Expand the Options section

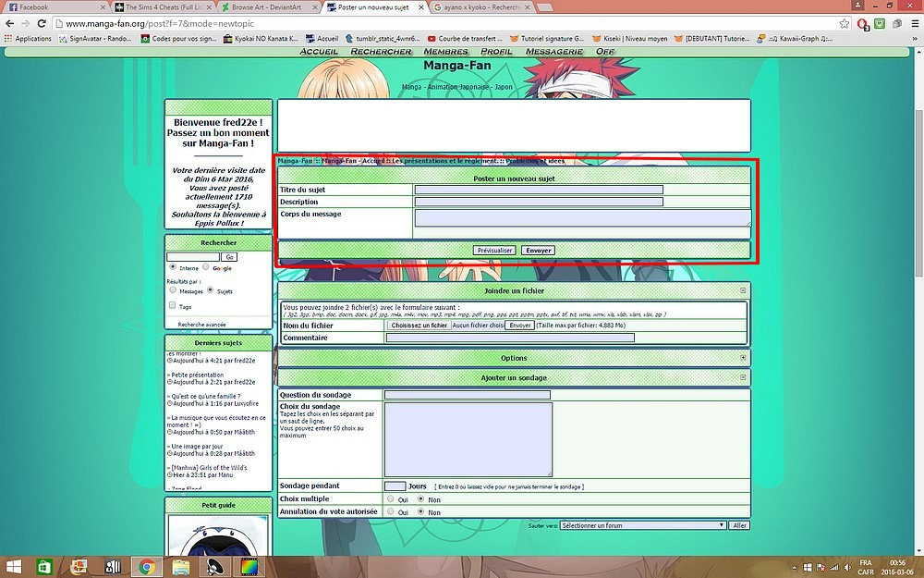743,357
